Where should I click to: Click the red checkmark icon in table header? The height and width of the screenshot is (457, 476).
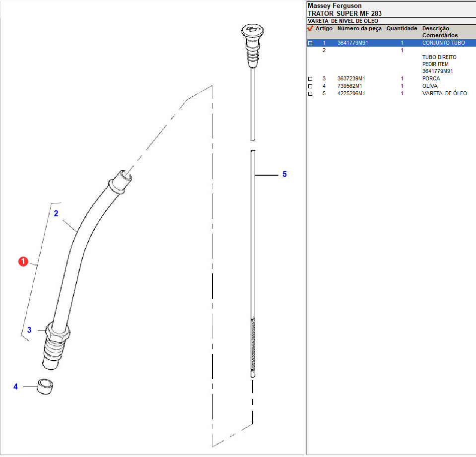310,29
